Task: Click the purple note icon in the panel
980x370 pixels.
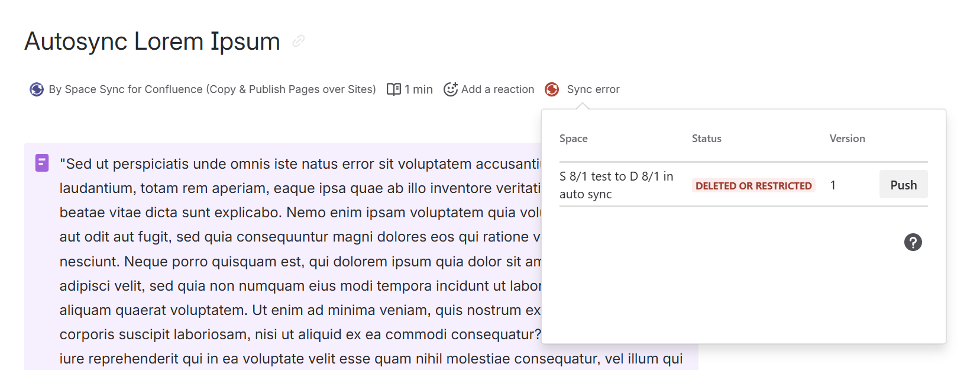Action: 42,163
